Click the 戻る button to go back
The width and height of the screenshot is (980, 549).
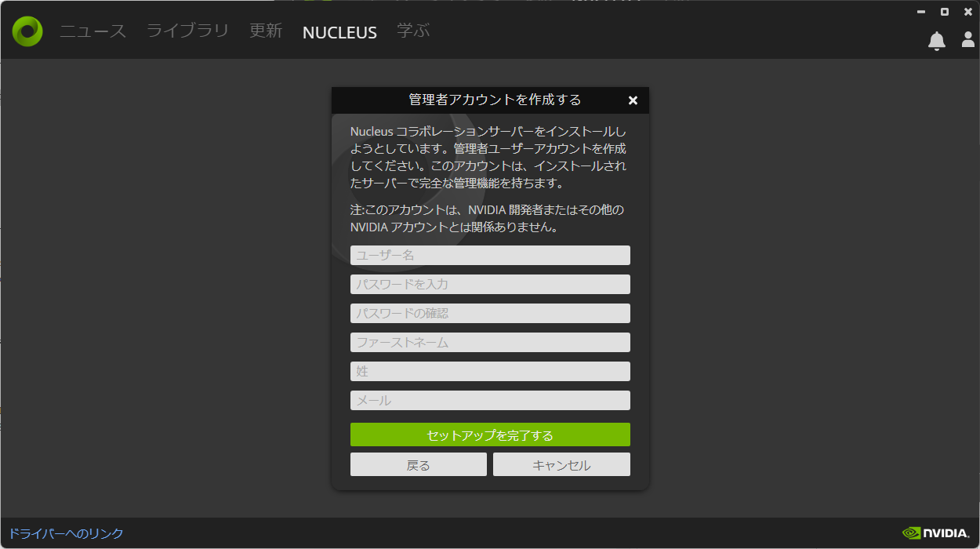click(418, 464)
